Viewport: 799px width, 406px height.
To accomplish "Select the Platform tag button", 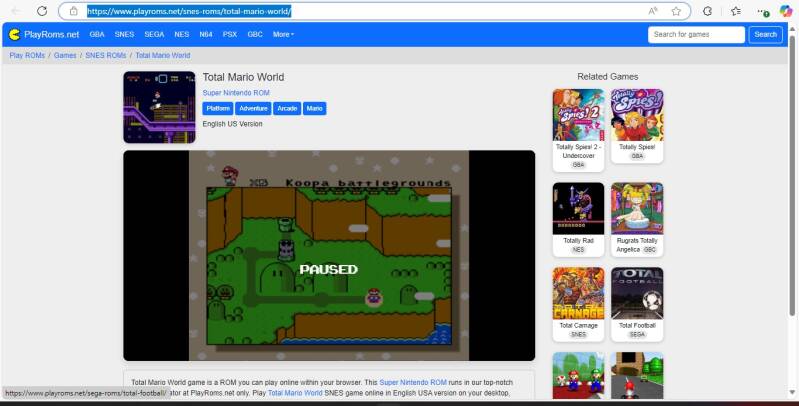I will click(x=218, y=109).
